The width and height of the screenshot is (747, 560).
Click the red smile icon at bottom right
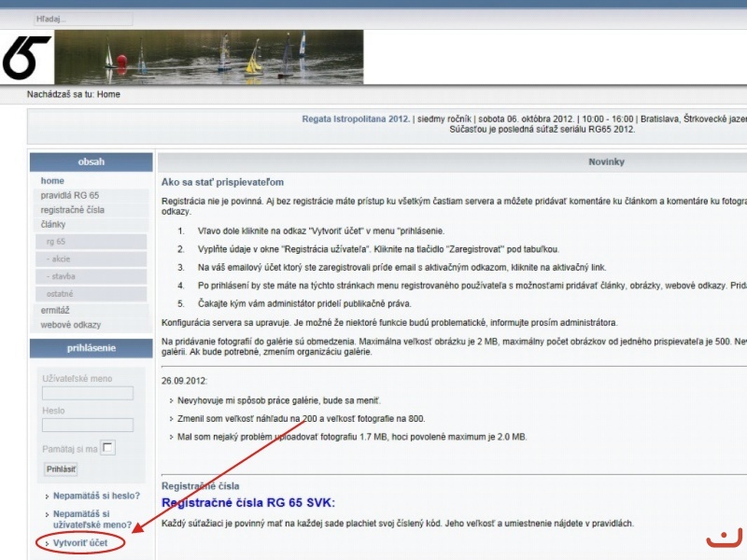[x=724, y=539]
